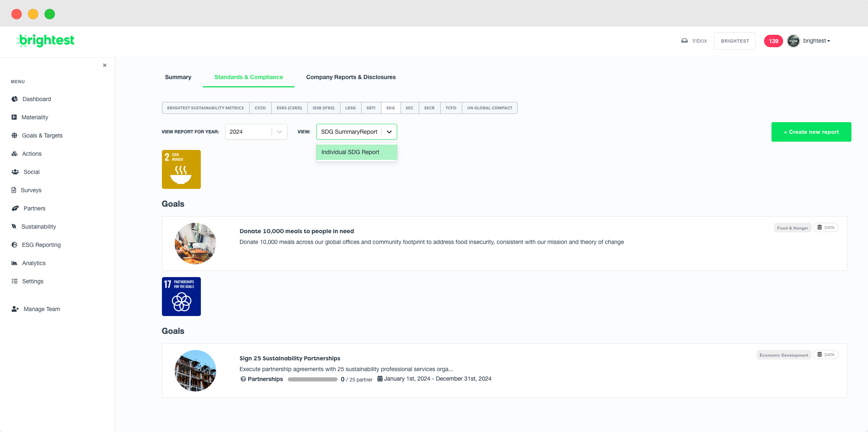
Task: Open Manage Team menu item
Action: coord(36,309)
